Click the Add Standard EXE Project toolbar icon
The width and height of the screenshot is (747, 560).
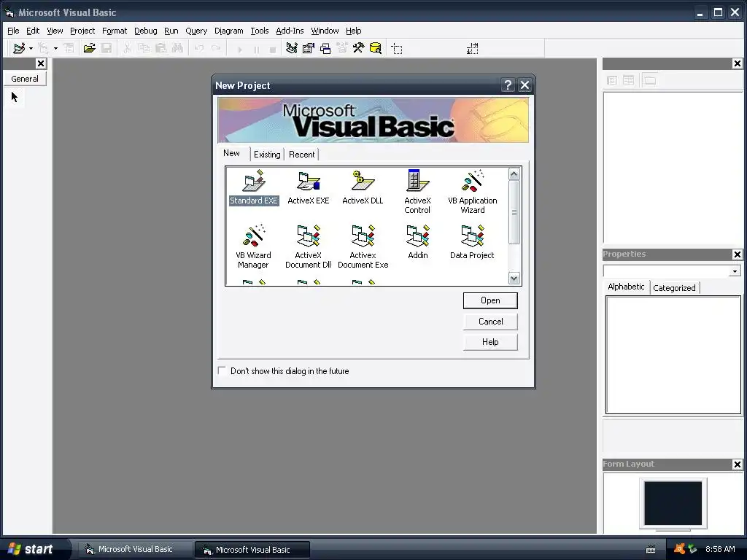coord(19,48)
